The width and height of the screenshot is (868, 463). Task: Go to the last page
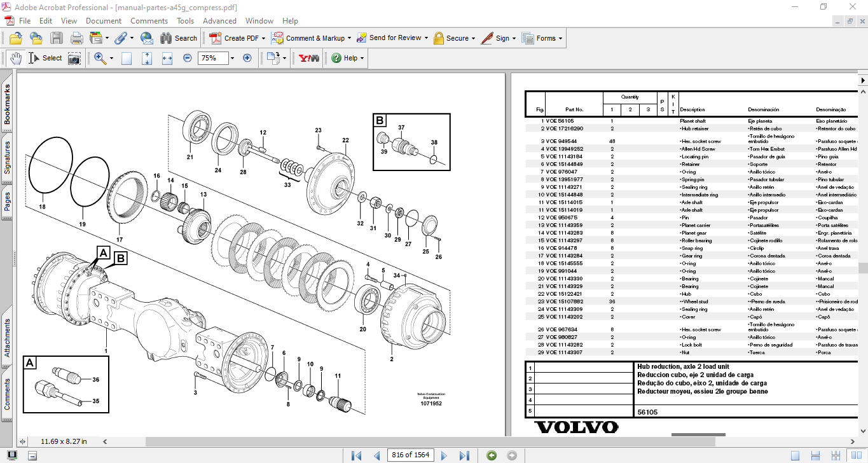pyautogui.click(x=464, y=455)
